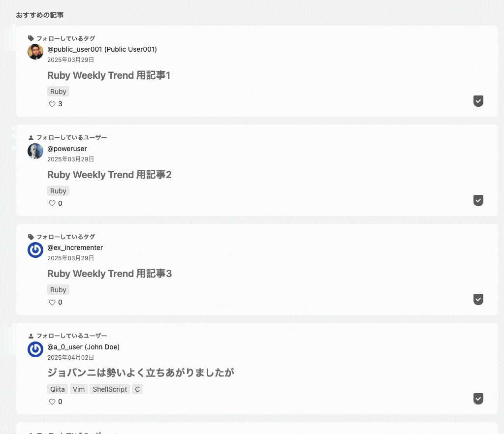Click the heart icon on 用記事3
504x434 pixels.
click(x=52, y=302)
